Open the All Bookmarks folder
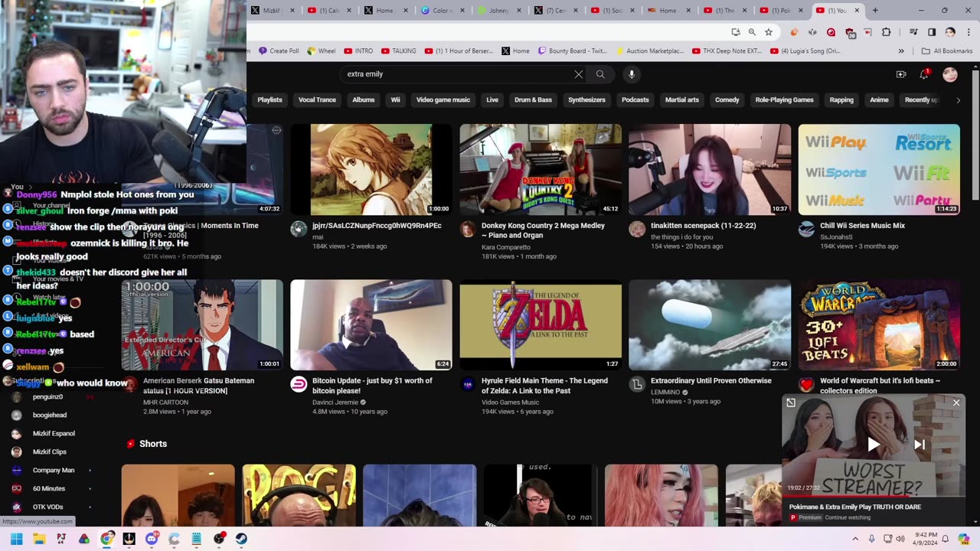 947,51
